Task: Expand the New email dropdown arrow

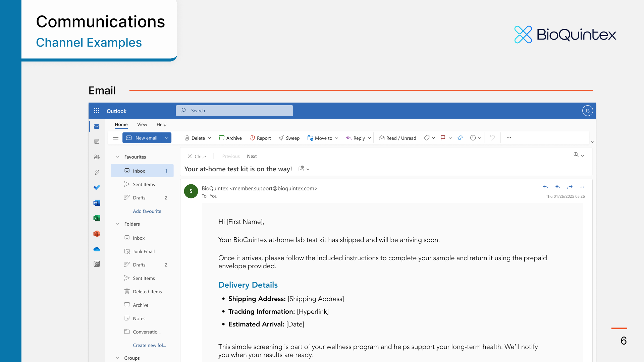Action: point(167,138)
